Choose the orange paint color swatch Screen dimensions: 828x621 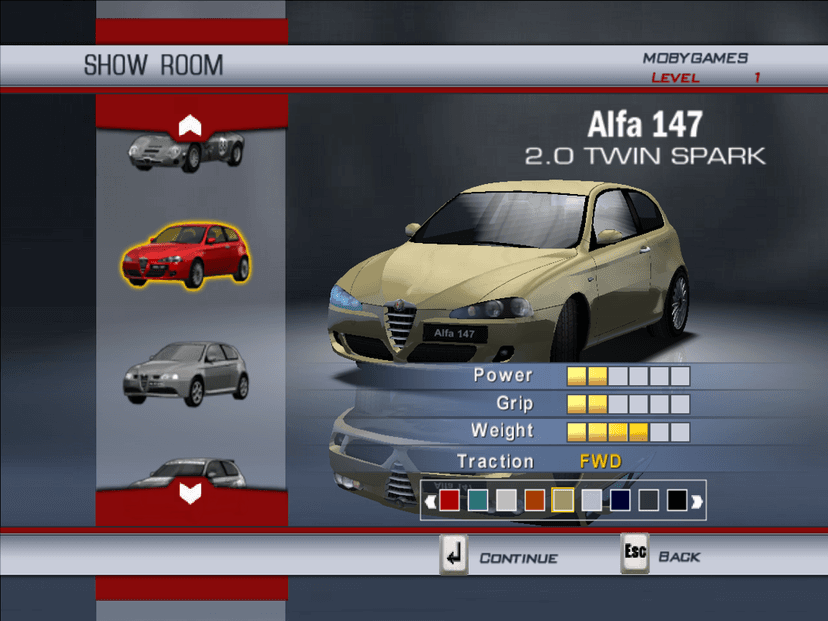coord(535,500)
